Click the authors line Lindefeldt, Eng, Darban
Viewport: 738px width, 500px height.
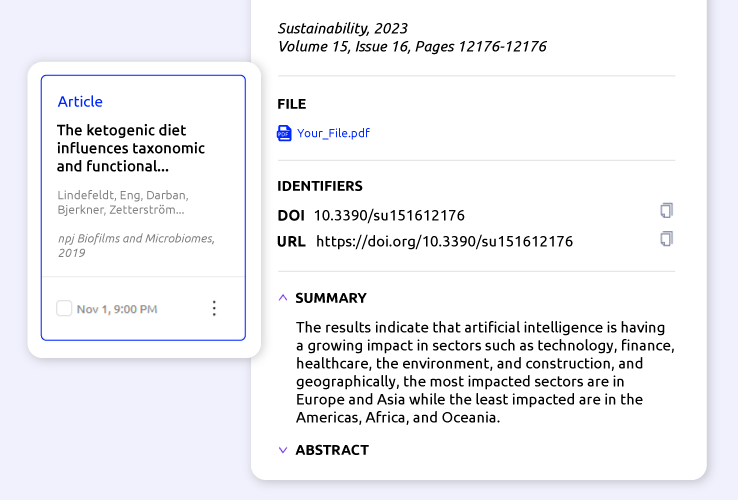pos(123,202)
